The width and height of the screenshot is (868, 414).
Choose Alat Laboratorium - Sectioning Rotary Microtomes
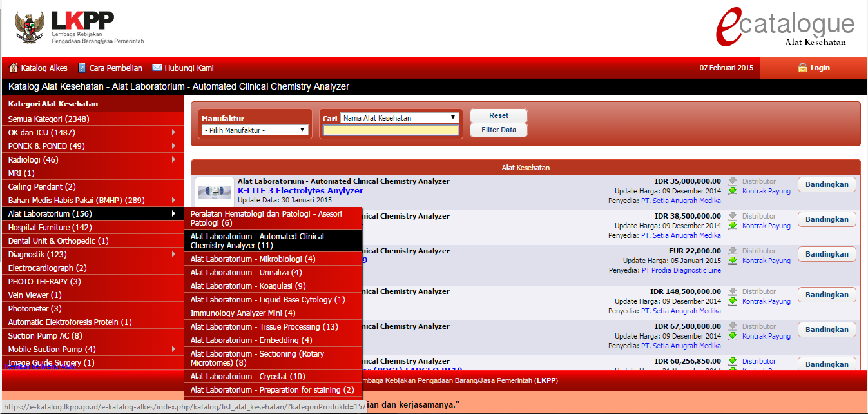274,359
